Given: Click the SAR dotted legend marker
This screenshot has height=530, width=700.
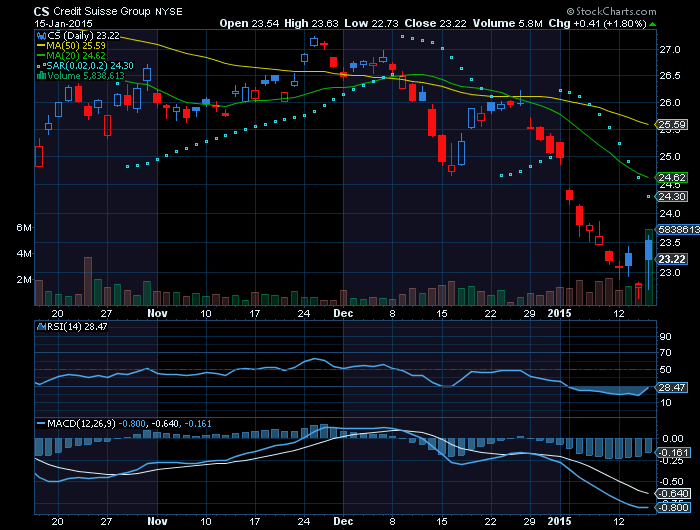Looking at the screenshot, I should 41,66.
